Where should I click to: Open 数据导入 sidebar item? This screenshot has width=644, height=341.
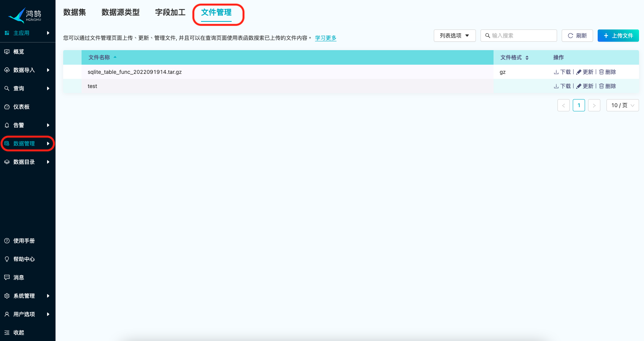(24, 70)
